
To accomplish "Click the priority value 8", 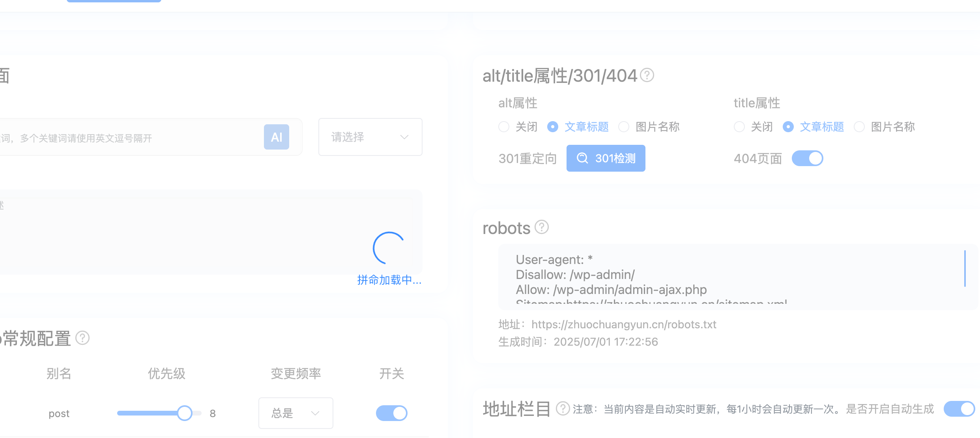I will [213, 414].
